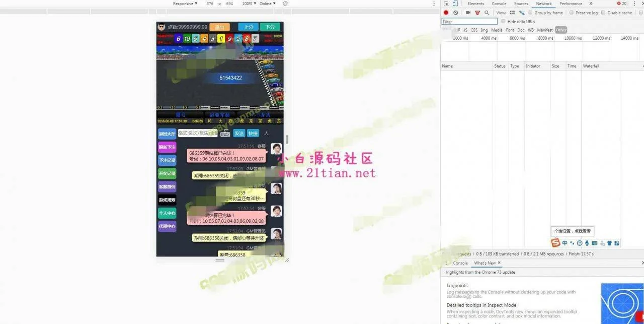Toggle the device toolbar icon
Image resolution: width=644 pixels, height=324 pixels.
pyautogui.click(x=455, y=4)
